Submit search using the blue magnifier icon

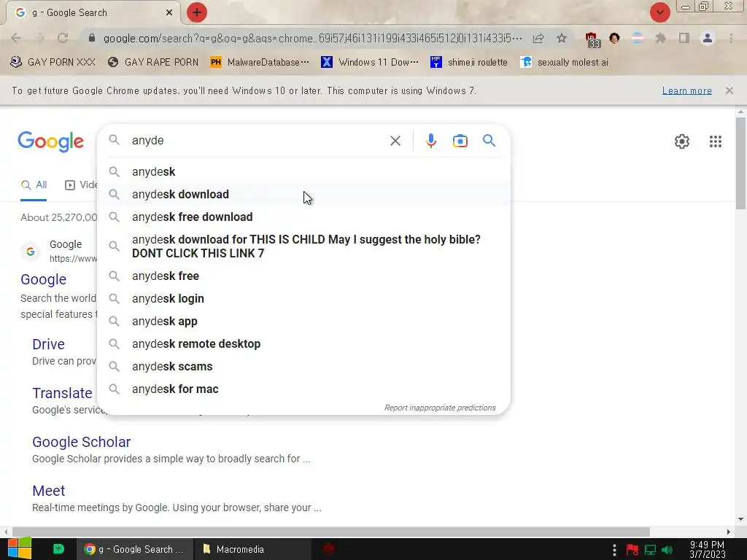[x=489, y=141]
